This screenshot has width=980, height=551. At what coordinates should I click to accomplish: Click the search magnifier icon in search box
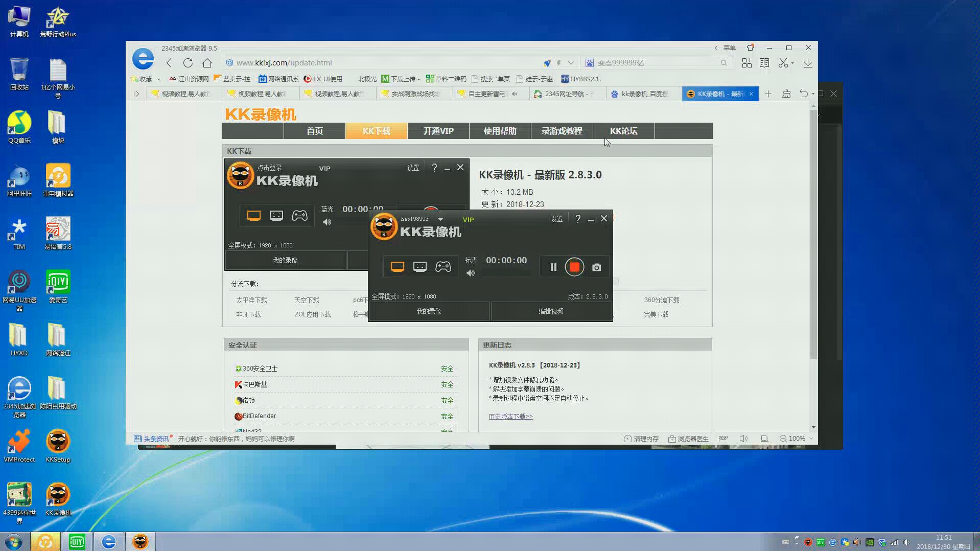[724, 63]
